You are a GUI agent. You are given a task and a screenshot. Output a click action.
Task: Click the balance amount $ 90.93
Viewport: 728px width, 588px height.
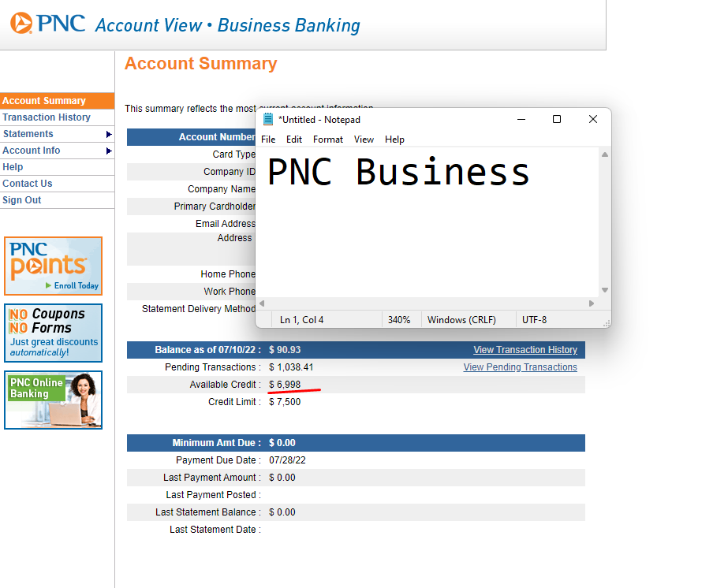point(285,350)
